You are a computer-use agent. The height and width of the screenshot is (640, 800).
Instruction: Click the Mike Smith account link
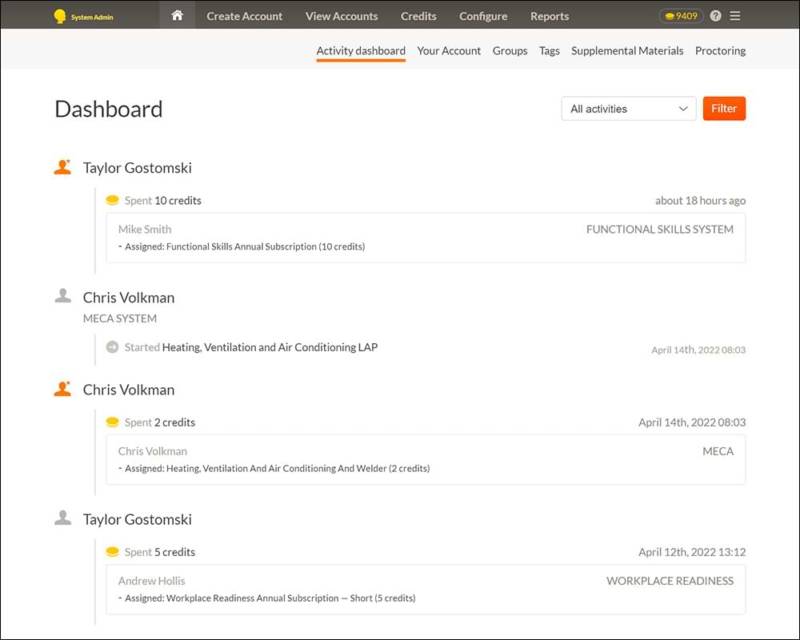144,229
